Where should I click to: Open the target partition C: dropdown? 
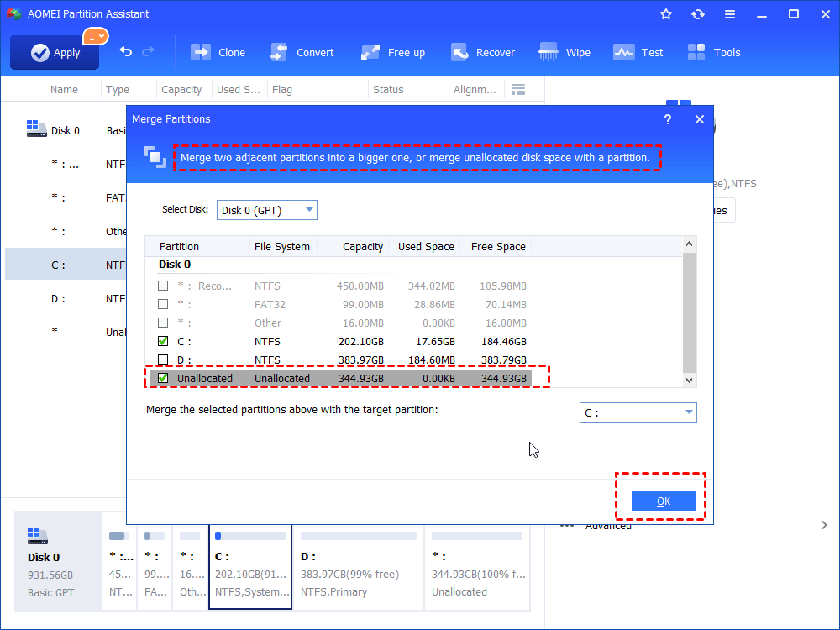click(x=638, y=412)
